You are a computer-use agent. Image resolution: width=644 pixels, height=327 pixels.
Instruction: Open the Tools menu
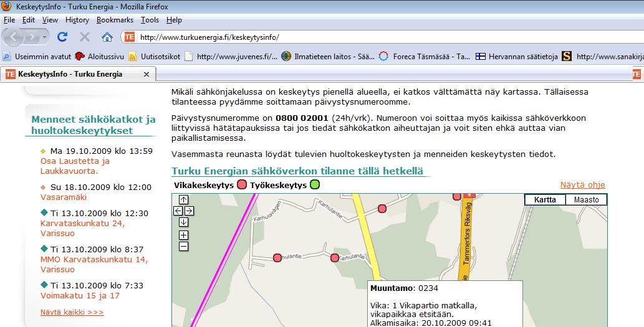point(150,20)
